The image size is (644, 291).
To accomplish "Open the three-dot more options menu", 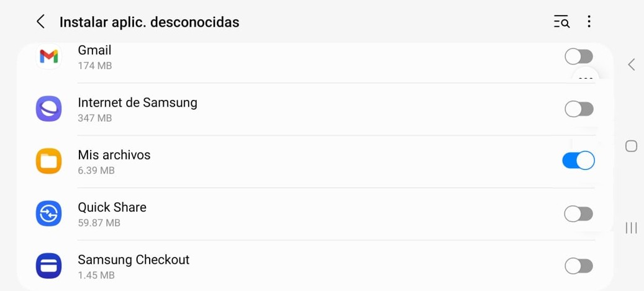I will tap(589, 22).
